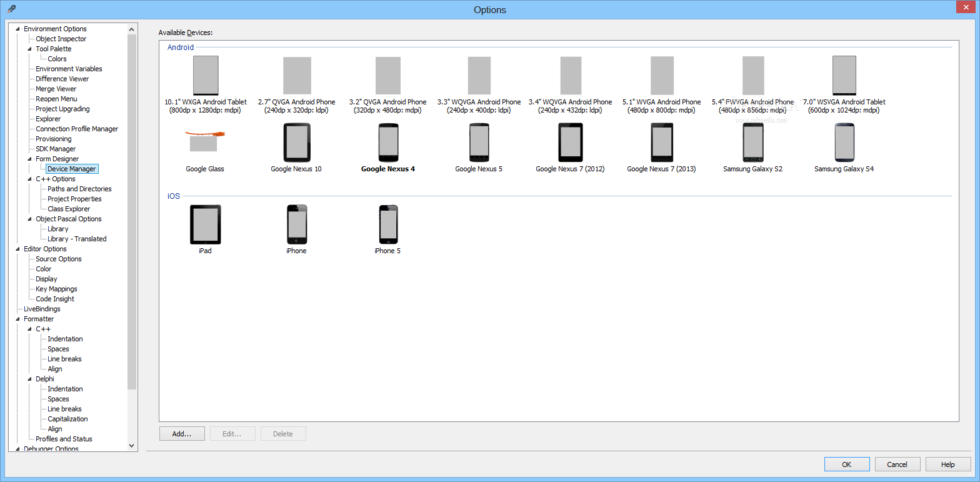Viewport: 980px width, 482px height.
Task: Open the LiveBindings page
Action: pos(42,309)
